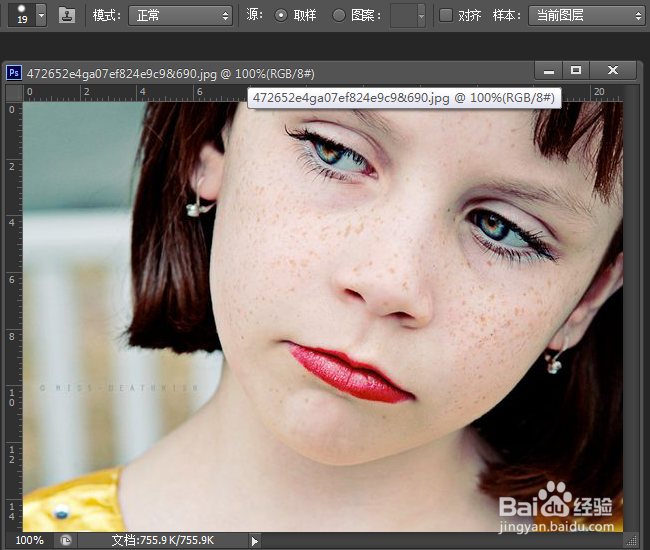The width and height of the screenshot is (650, 550).
Task: Open the pattern picker dropdown swatch
Action: pos(407,16)
